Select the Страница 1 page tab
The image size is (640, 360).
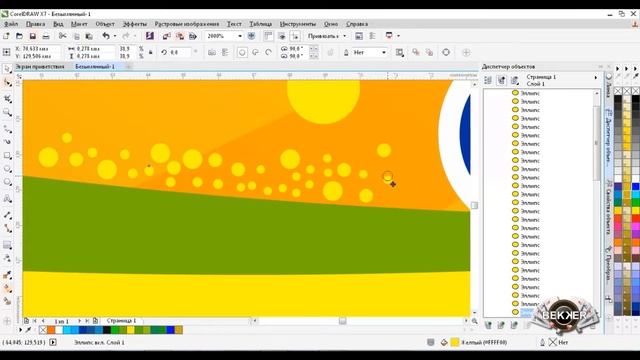pos(121,321)
